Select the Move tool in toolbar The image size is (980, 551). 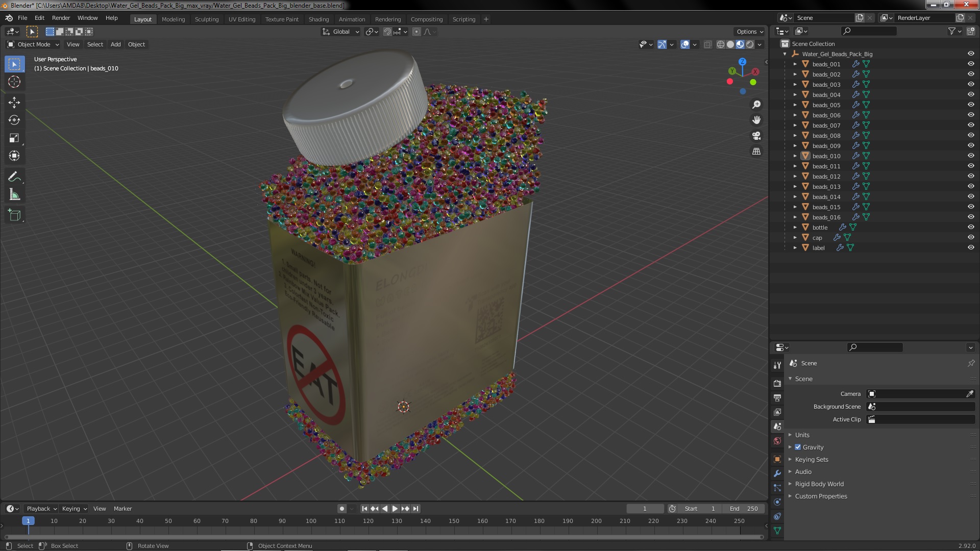[14, 103]
